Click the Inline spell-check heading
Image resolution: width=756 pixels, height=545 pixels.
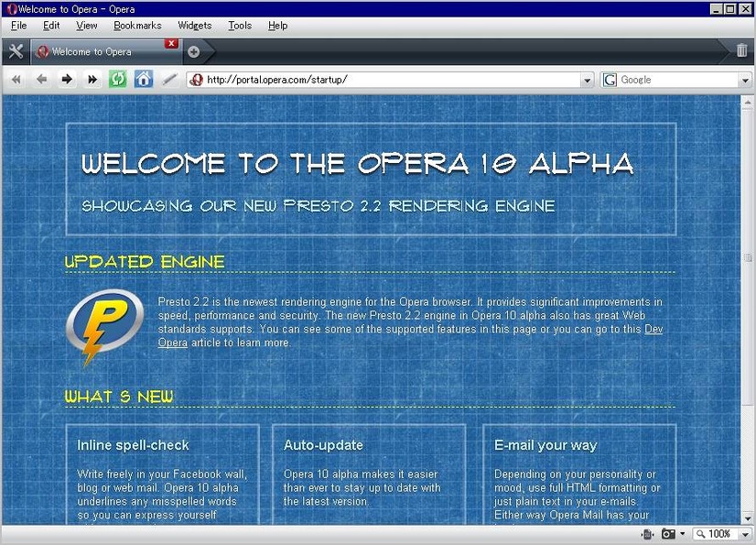133,445
